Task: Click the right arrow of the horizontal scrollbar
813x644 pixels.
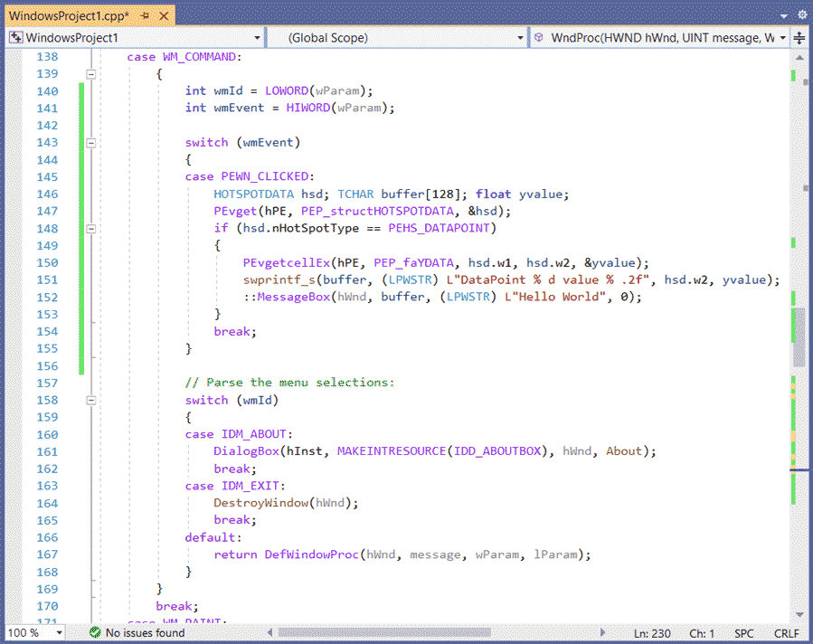Action: point(603,634)
